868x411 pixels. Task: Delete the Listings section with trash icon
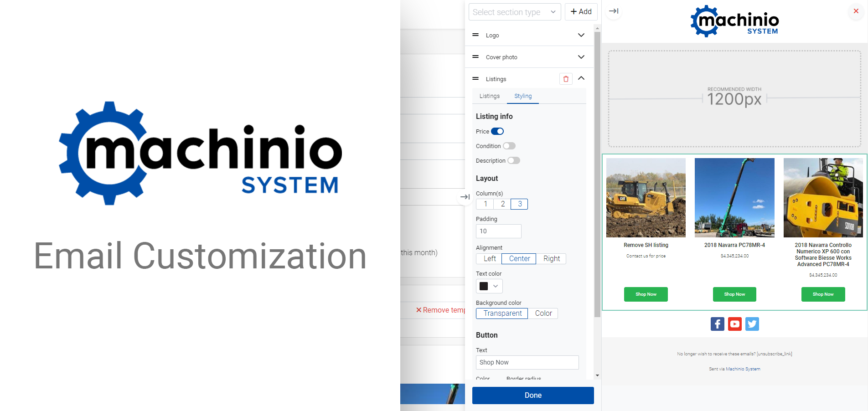point(566,79)
